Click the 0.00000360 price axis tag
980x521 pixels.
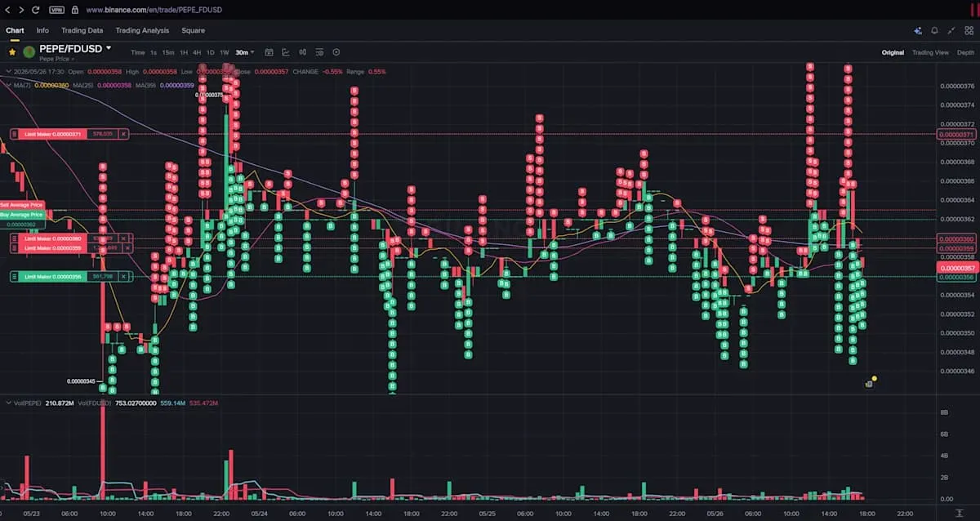coord(956,238)
